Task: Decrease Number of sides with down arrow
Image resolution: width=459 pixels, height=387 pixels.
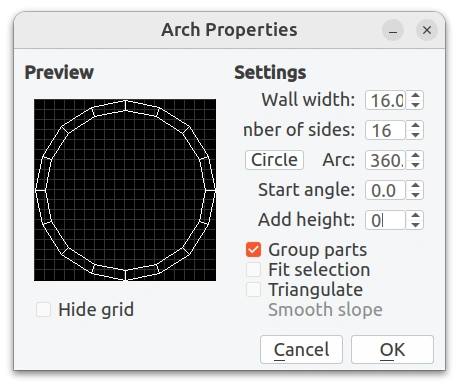Action: (415, 135)
